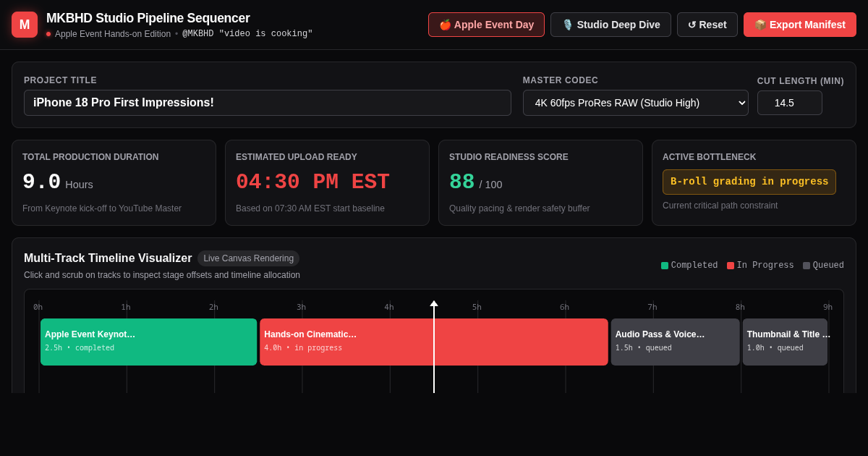Click "Quality pacing & render safety buffer" text
Screen dimensions: 868x456
(x=519, y=208)
